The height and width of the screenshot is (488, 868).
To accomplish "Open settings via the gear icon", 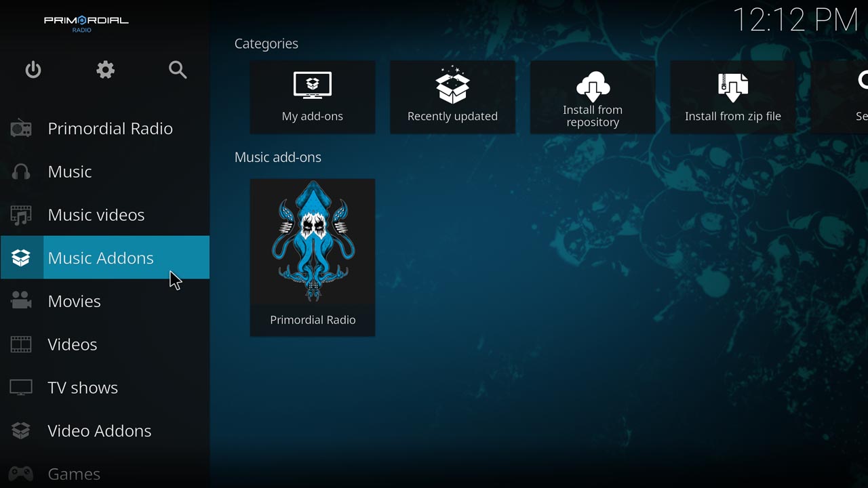I will (105, 70).
